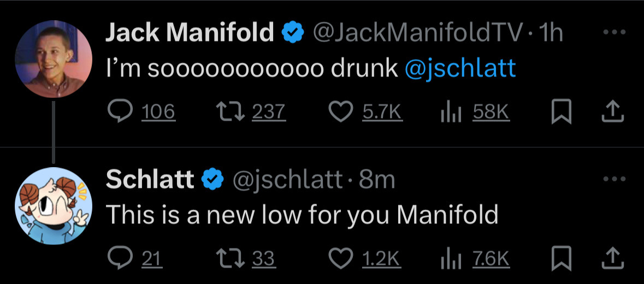Click the Jack Manifold display name
The width and height of the screenshot is (644, 284).
(190, 34)
